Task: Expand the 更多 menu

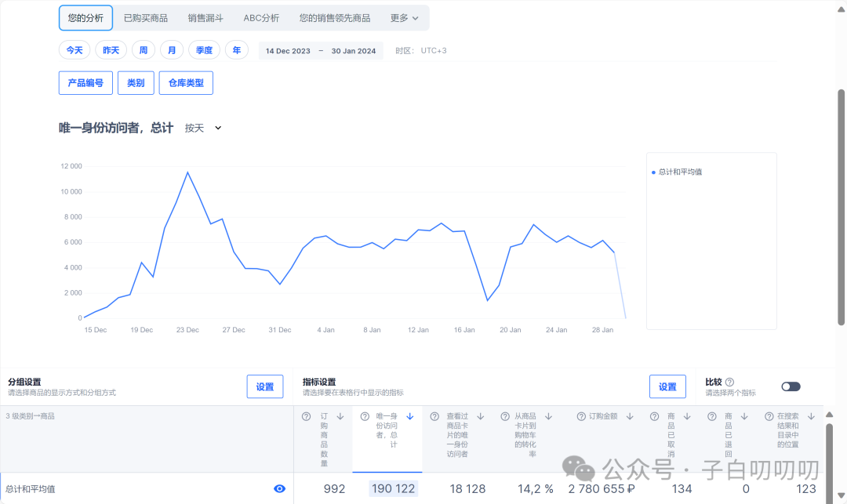Action: (403, 17)
